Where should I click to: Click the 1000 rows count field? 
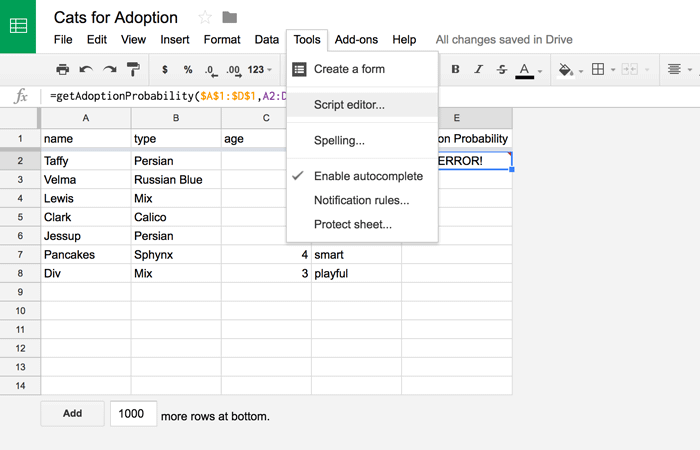tap(133, 413)
